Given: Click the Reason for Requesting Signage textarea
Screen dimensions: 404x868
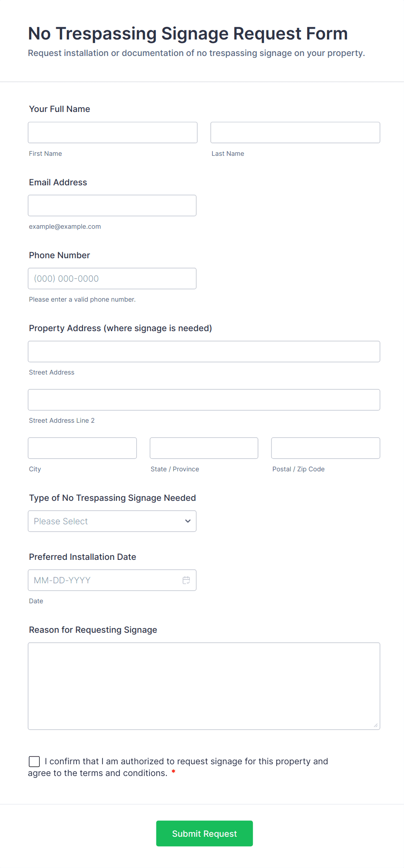Looking at the screenshot, I should 204,686.
